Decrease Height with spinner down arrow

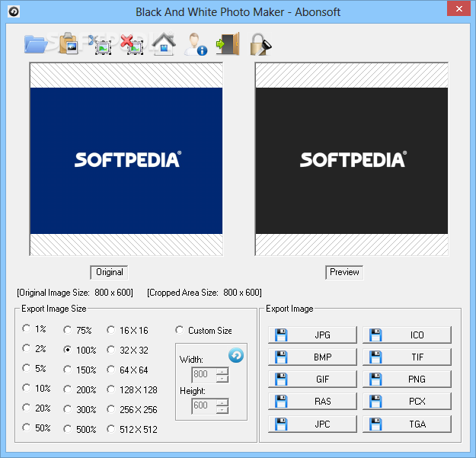coord(222,410)
